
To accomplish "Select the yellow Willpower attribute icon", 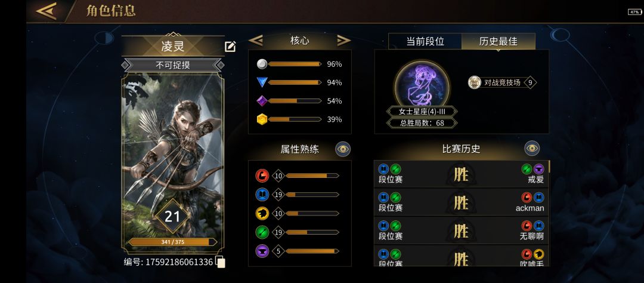I will click(x=262, y=213).
